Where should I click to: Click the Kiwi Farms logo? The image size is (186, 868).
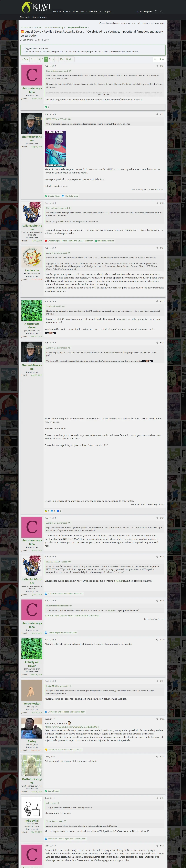click(x=36, y=7)
